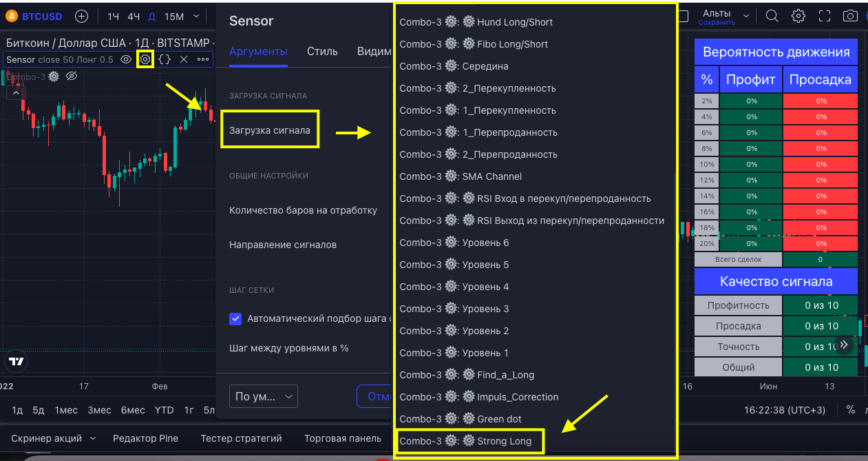The image size is (868, 461).
Task: Open Sensor indicator more options menu
Action: pos(203,59)
